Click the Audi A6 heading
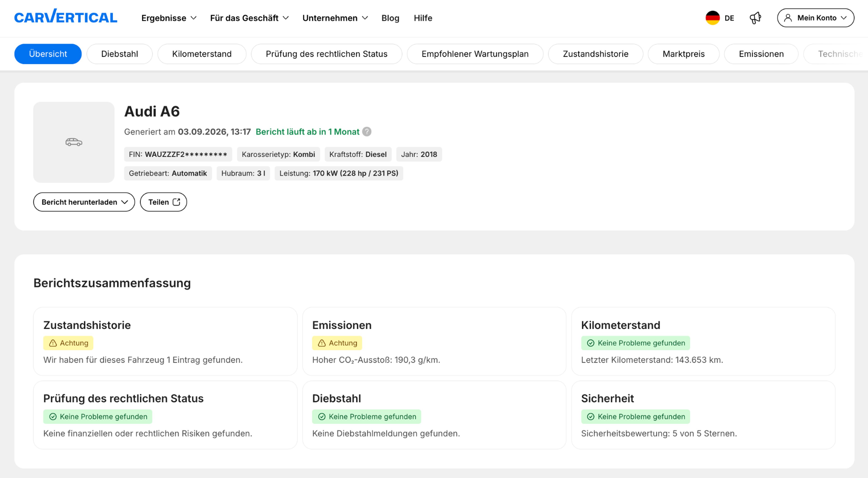This screenshot has height=478, width=868. click(152, 111)
